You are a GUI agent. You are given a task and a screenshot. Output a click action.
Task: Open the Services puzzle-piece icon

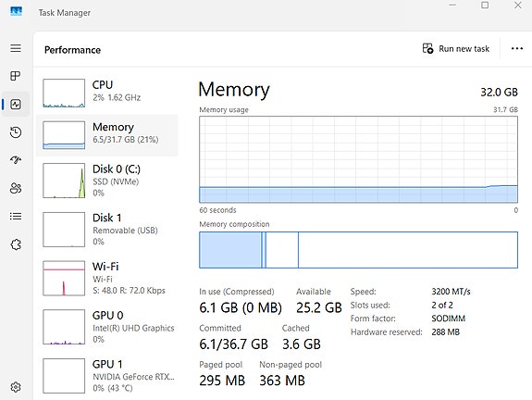16,244
